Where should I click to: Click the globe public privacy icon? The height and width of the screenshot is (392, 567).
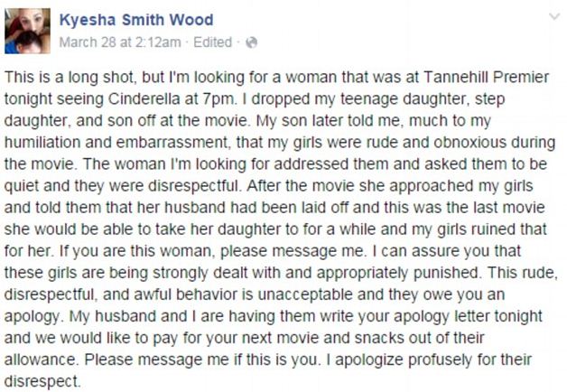[x=251, y=42]
